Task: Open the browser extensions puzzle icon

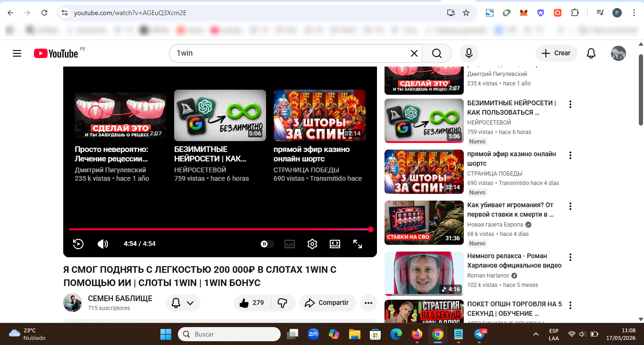Action: 575,13
